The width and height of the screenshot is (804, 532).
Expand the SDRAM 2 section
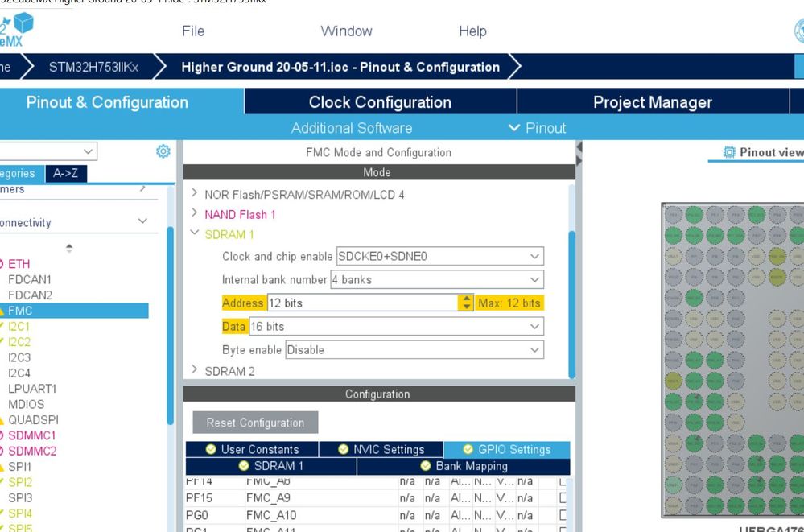[x=194, y=369]
